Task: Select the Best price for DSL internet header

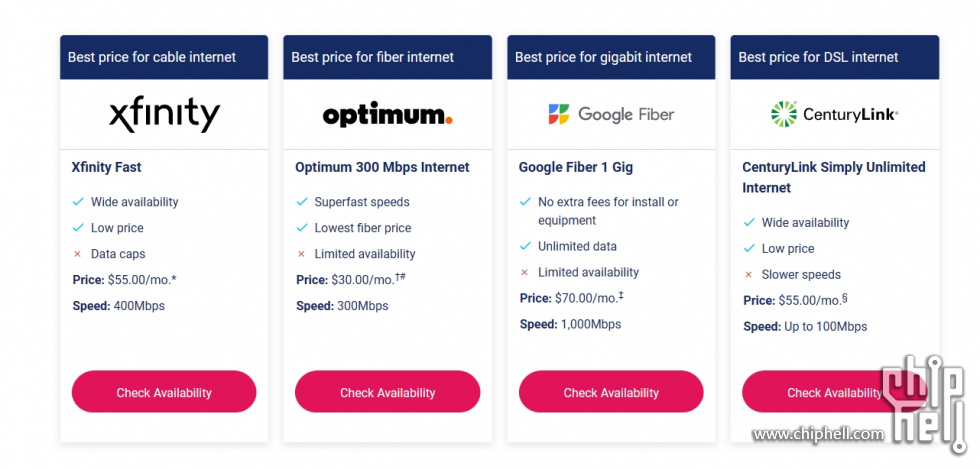Action: point(834,57)
